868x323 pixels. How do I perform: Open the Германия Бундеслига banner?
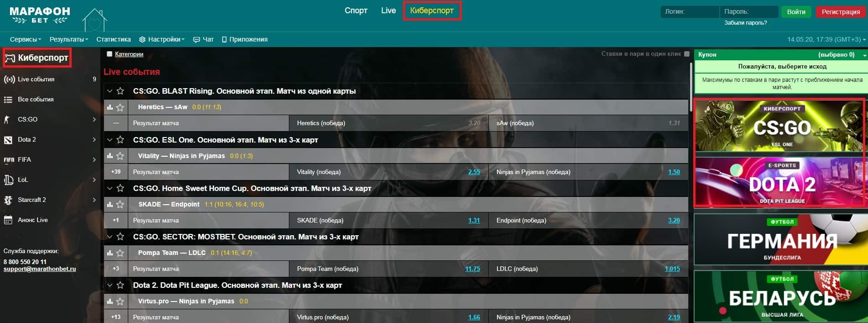click(x=781, y=239)
